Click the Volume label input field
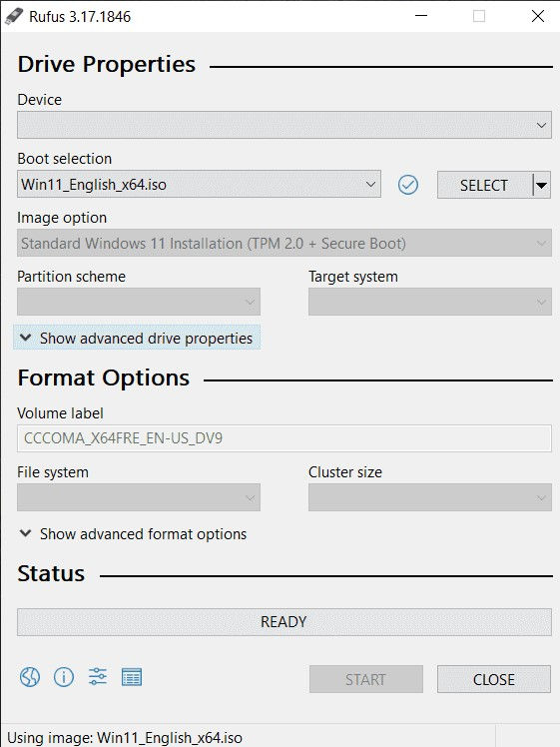The image size is (560, 747). pyautogui.click(x=284, y=438)
